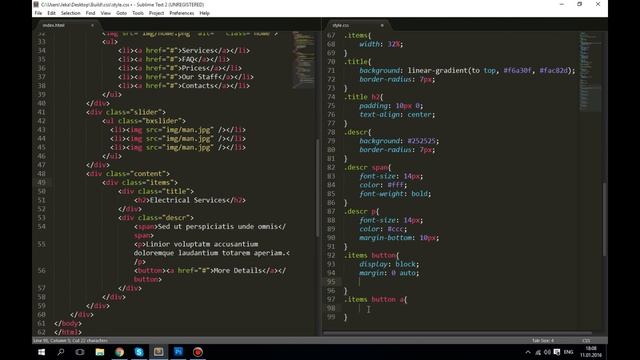Change Tab Size in status bar
Screen dimensions: 640x360
click(543, 340)
